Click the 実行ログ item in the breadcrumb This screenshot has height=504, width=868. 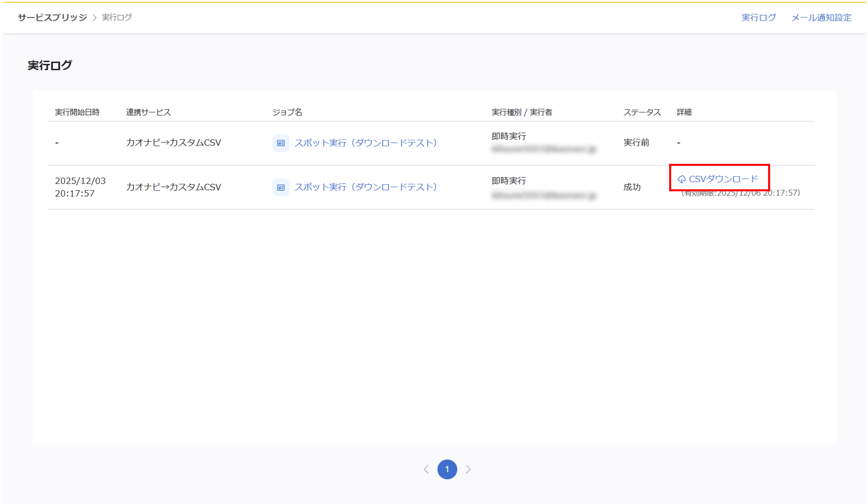117,17
